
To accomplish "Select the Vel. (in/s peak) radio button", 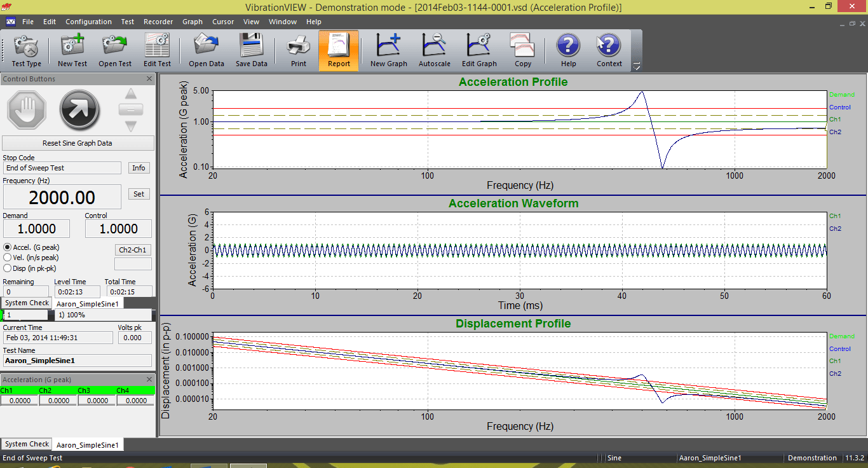I will tap(6, 258).
